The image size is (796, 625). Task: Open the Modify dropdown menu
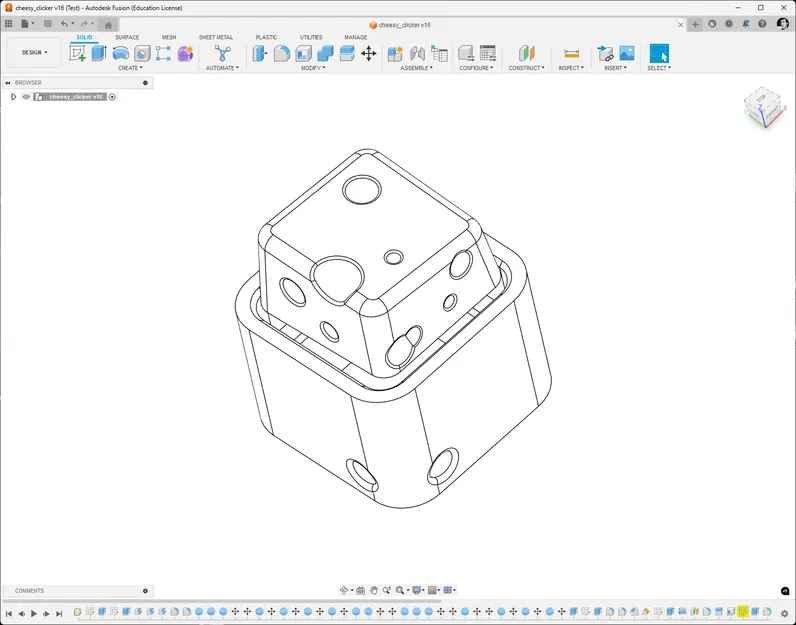point(313,68)
